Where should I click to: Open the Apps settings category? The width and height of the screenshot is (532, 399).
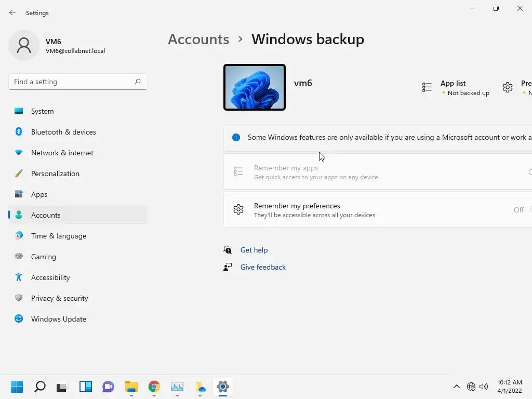[x=78, y=194]
